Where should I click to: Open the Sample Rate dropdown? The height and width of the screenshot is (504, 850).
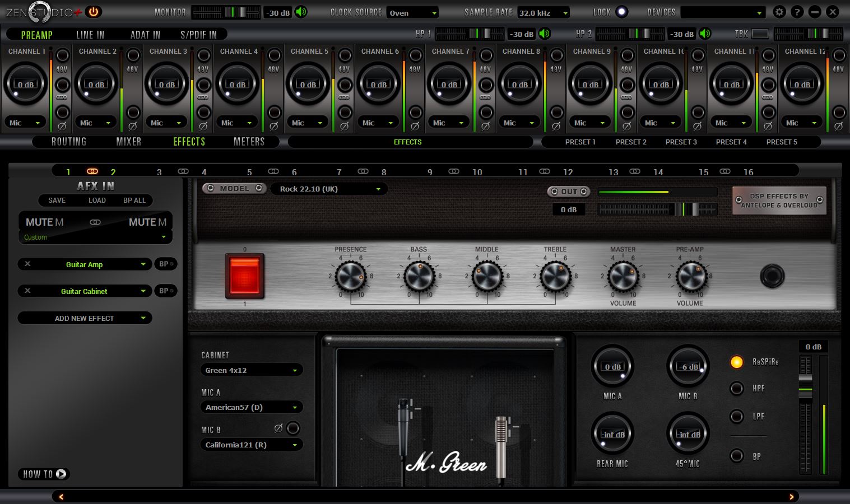coord(543,12)
